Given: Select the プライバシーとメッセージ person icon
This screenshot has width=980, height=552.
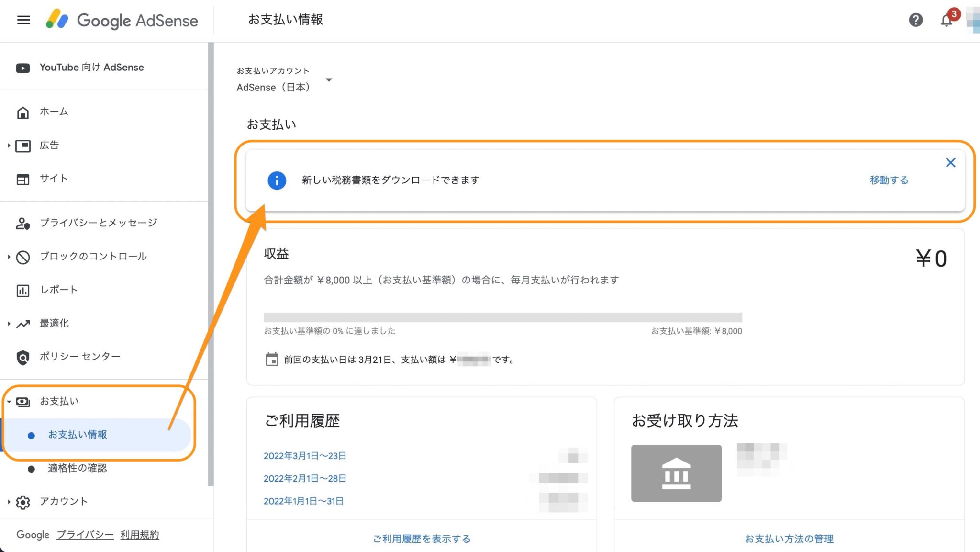Looking at the screenshot, I should (22, 223).
